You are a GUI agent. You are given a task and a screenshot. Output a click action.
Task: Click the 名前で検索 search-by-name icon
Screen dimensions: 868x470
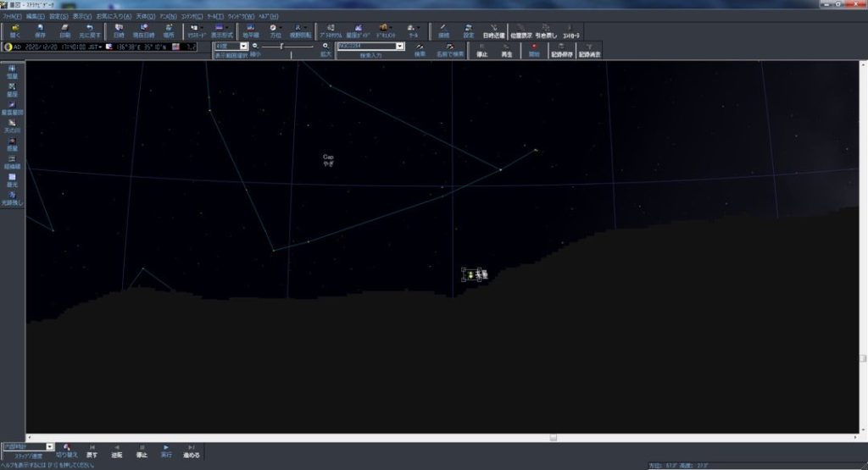[x=449, y=50]
